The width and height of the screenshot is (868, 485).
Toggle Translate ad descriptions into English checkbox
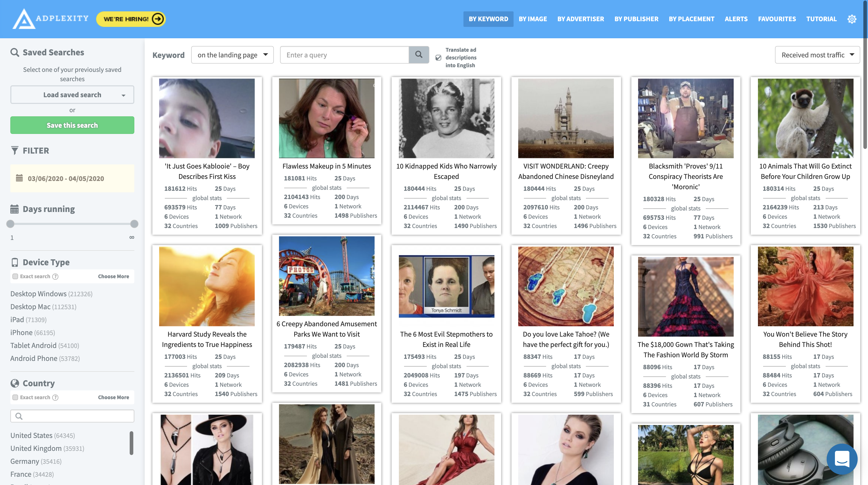click(x=438, y=58)
